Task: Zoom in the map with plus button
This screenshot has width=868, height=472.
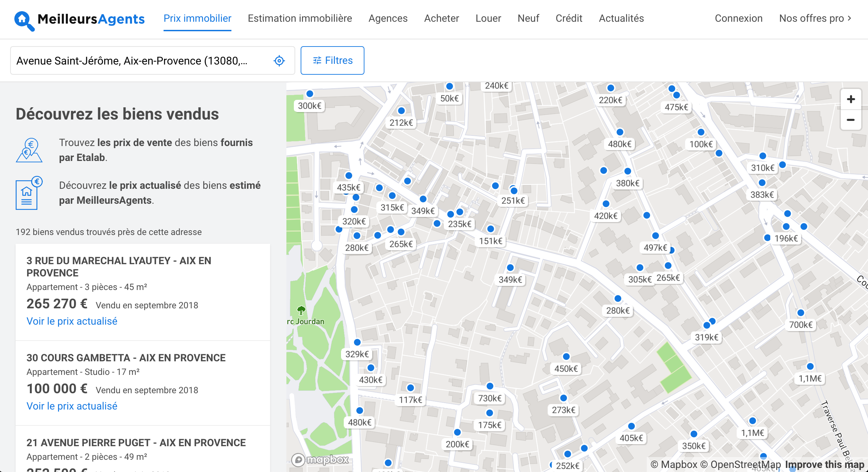Action: [850, 99]
